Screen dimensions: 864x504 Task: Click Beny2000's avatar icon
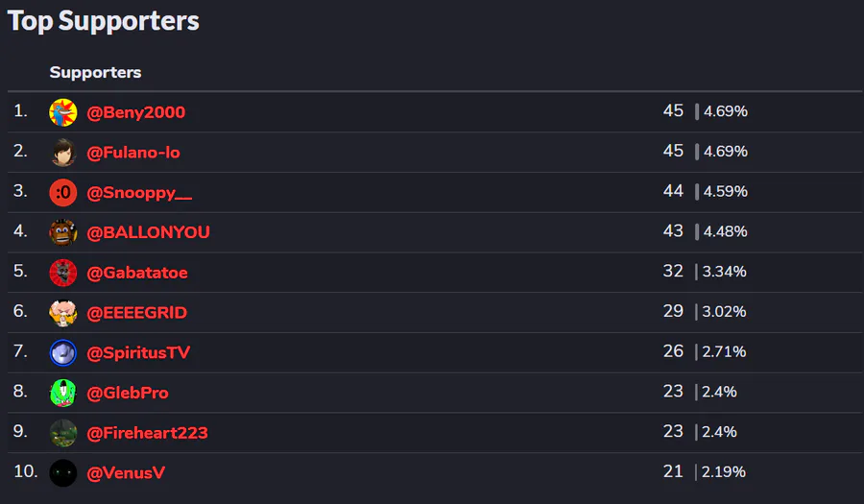point(63,112)
